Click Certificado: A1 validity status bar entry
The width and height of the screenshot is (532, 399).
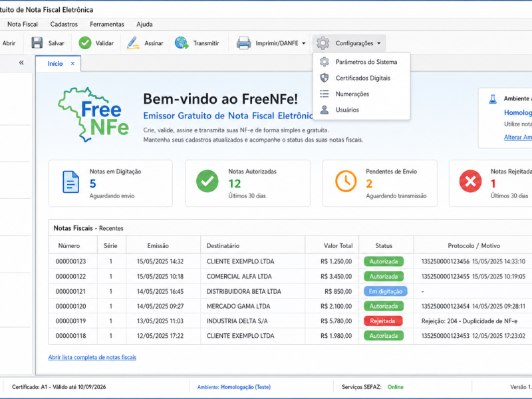59,387
